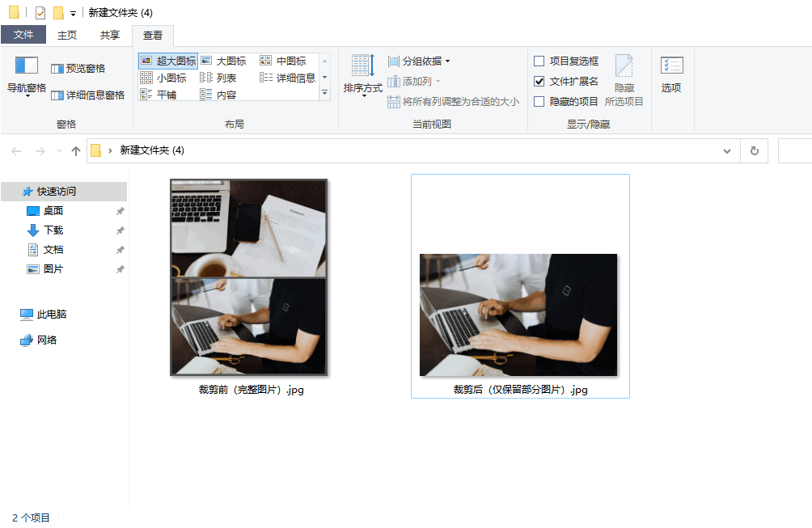Image resolution: width=812 pixels, height=528 pixels.
Task: Click the forward navigation arrow
Action: click(40, 151)
